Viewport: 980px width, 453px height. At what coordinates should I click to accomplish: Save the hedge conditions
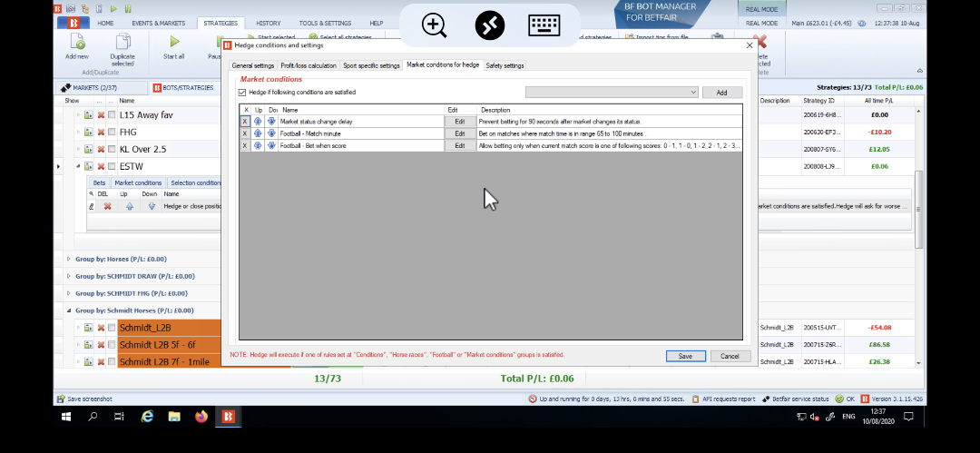(686, 356)
